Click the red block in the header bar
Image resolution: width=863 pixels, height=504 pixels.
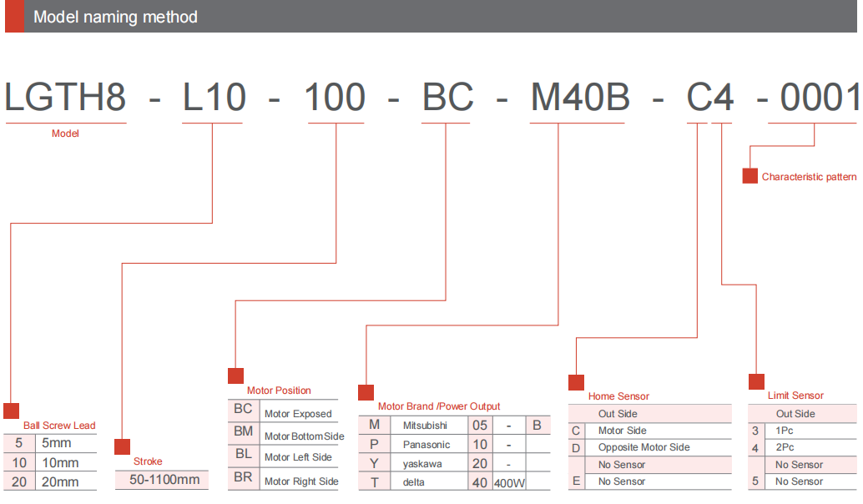coord(14,17)
